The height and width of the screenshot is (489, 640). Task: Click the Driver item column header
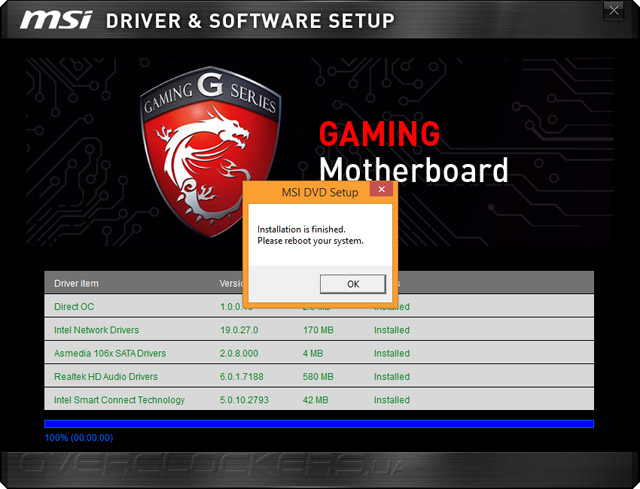[x=76, y=283]
